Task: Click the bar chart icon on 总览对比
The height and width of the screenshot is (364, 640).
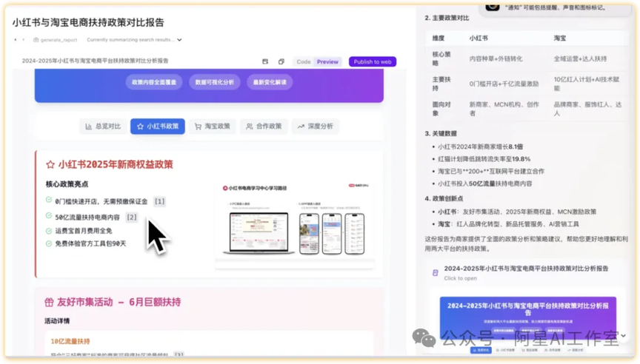Action: (x=89, y=127)
